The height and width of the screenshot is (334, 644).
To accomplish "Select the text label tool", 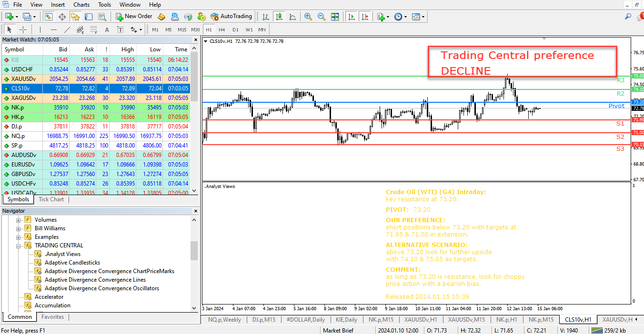I will click(x=120, y=29).
